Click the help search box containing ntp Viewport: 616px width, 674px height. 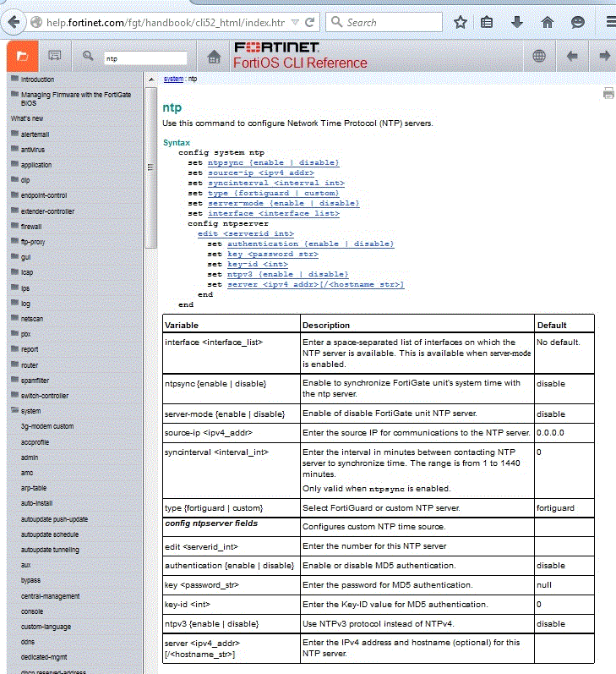click(x=145, y=58)
